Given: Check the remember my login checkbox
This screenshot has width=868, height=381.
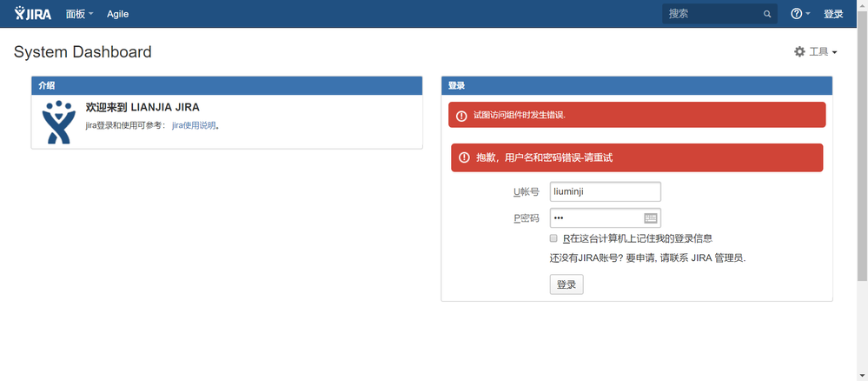Looking at the screenshot, I should pos(553,238).
